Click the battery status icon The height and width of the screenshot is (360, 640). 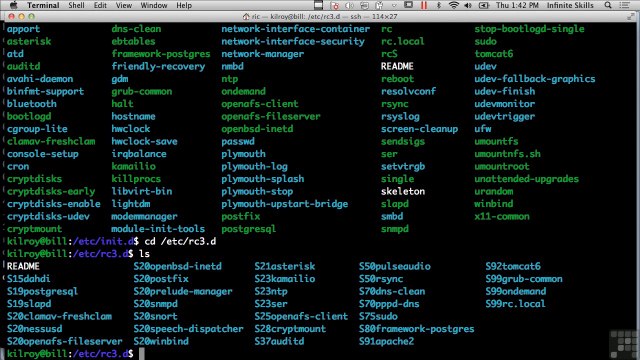(x=484, y=5)
